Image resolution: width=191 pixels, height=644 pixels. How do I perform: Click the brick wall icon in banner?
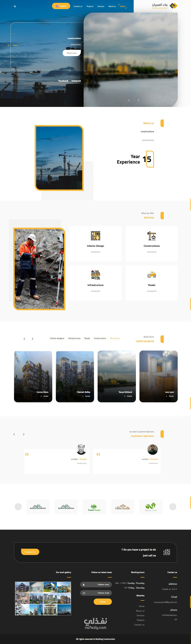pos(167,552)
